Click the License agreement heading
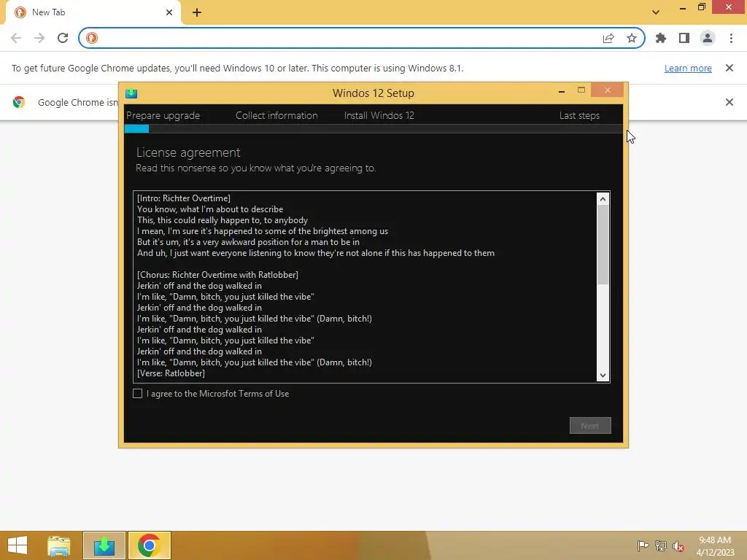 tap(188, 152)
